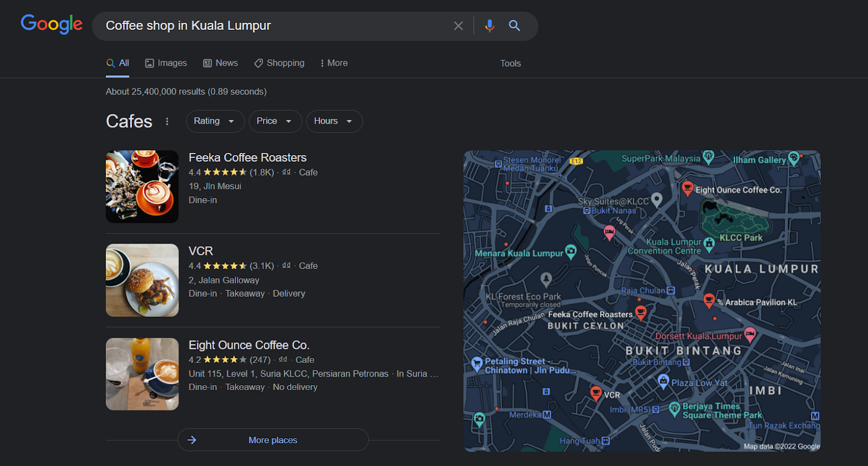Click the About 25,400,000 results text
The width and height of the screenshot is (868, 466).
click(186, 92)
